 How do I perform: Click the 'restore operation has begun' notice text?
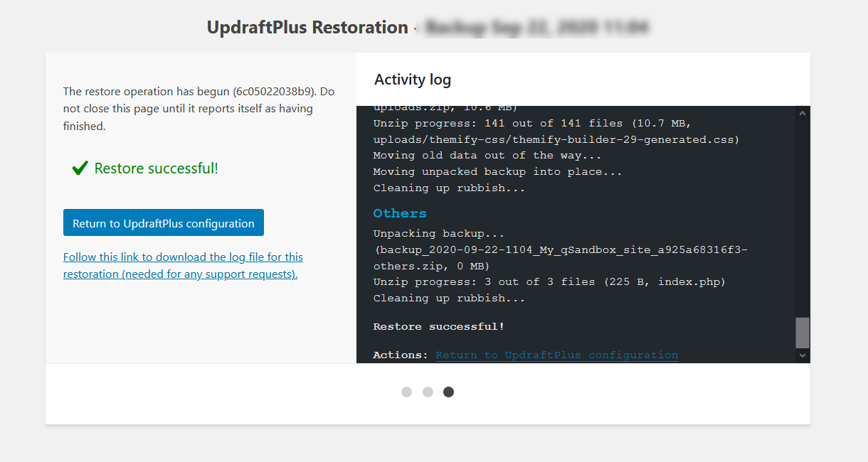coord(199,109)
